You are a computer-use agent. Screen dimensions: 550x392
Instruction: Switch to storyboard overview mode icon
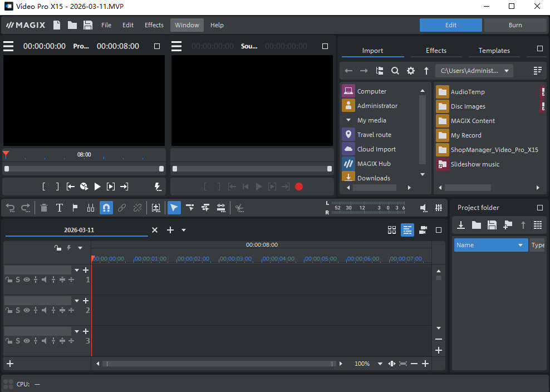[x=392, y=230]
